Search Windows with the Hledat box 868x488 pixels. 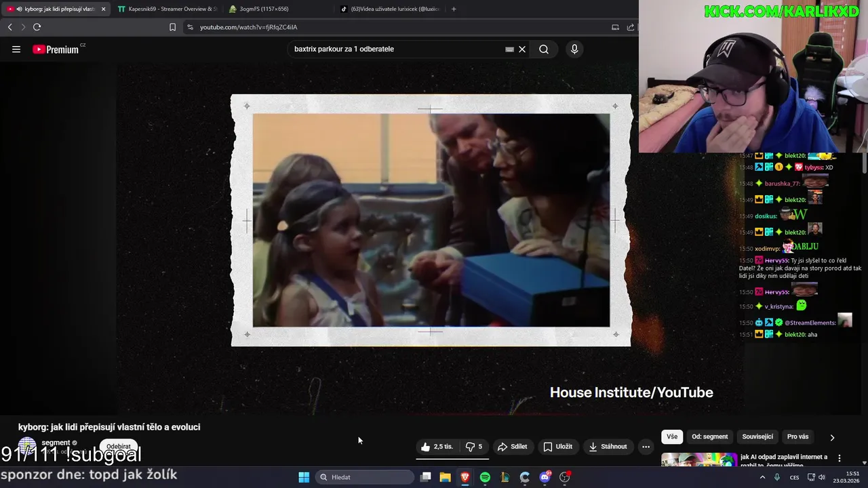tap(365, 477)
